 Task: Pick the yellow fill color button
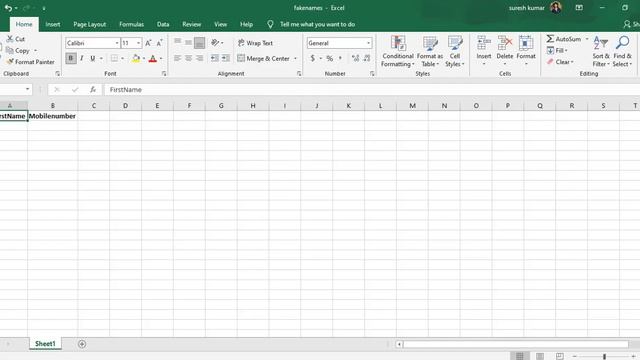pos(136,58)
